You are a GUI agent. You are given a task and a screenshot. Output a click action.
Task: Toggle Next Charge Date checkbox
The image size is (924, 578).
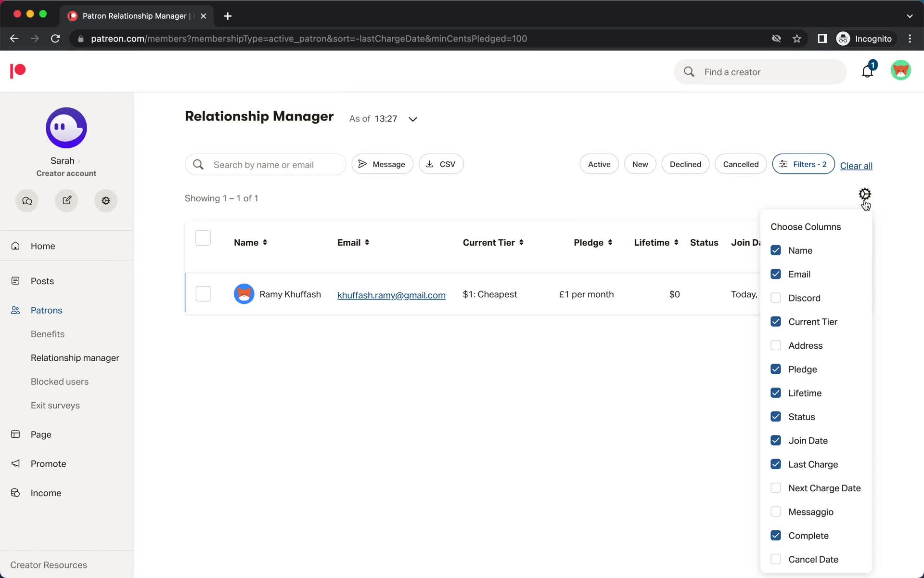(x=774, y=487)
